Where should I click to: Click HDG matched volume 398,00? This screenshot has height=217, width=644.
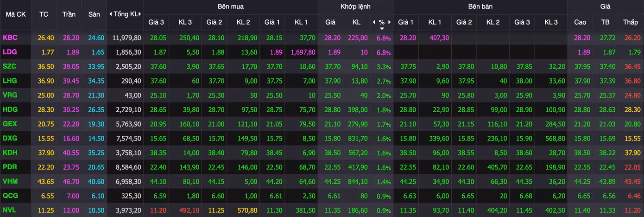pyautogui.click(x=358, y=110)
